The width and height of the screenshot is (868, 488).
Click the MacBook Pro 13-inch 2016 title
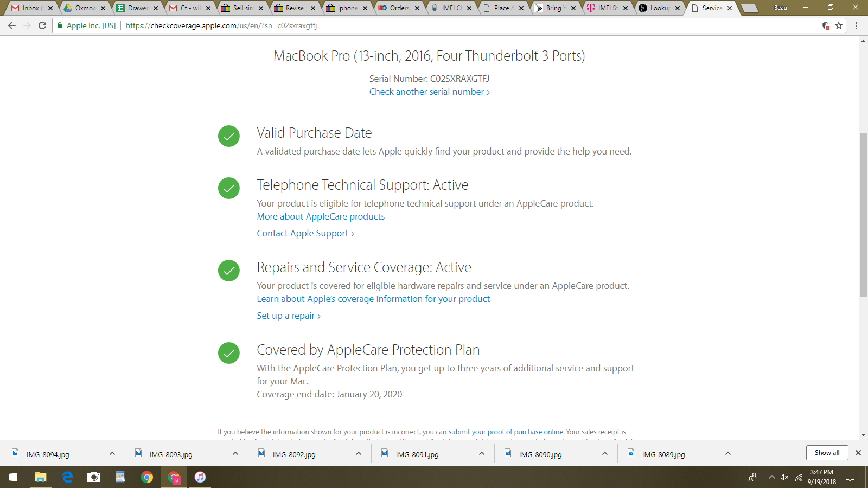point(429,56)
